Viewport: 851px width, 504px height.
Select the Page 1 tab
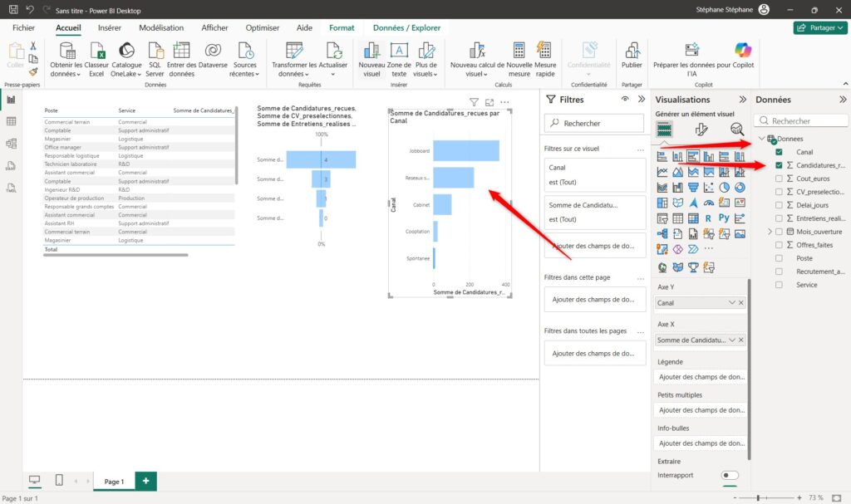coord(114,482)
